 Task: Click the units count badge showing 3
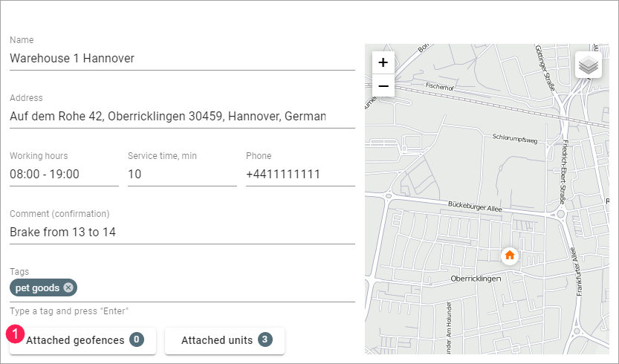tap(265, 340)
